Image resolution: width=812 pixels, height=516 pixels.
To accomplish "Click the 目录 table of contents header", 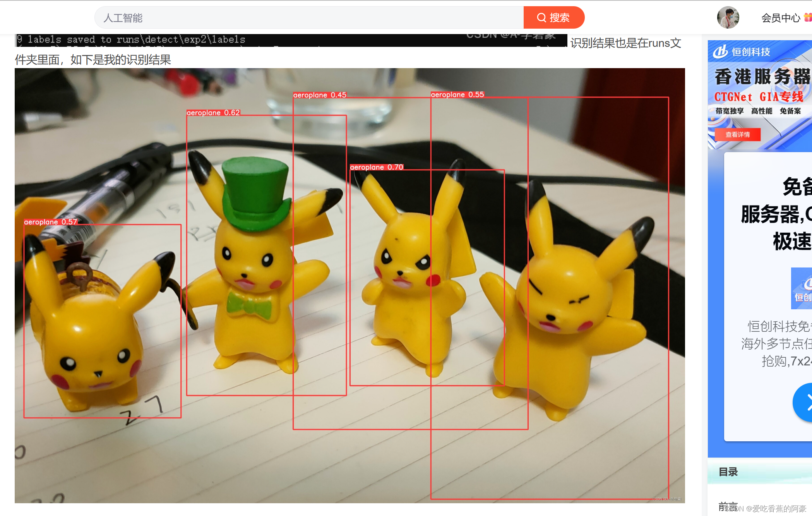I will 728,472.
